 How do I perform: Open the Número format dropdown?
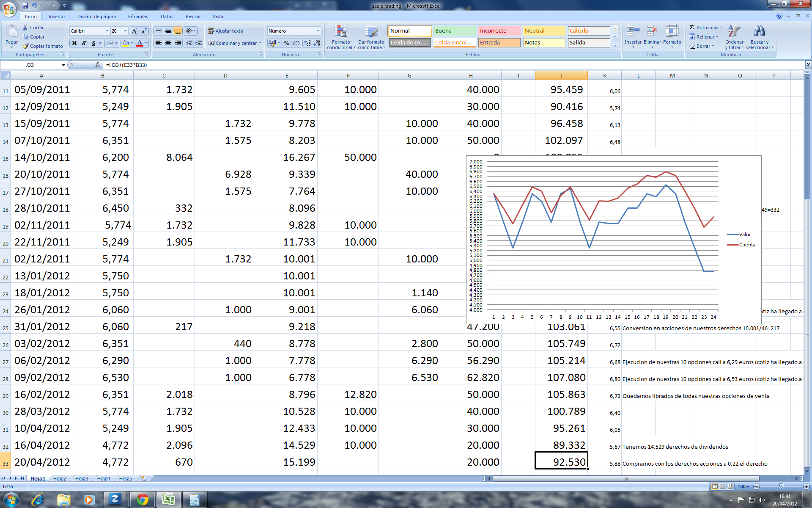point(318,31)
